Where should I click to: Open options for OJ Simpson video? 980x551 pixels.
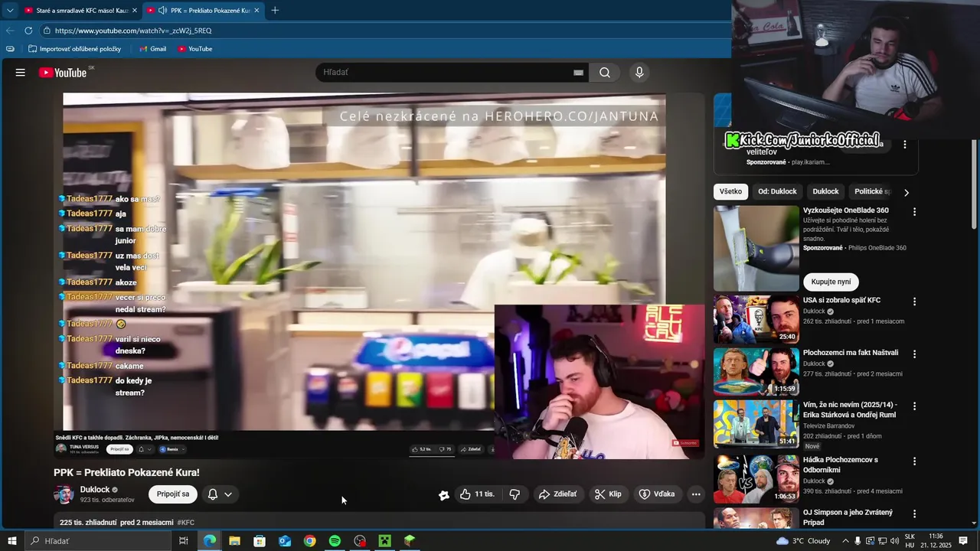coord(913,514)
